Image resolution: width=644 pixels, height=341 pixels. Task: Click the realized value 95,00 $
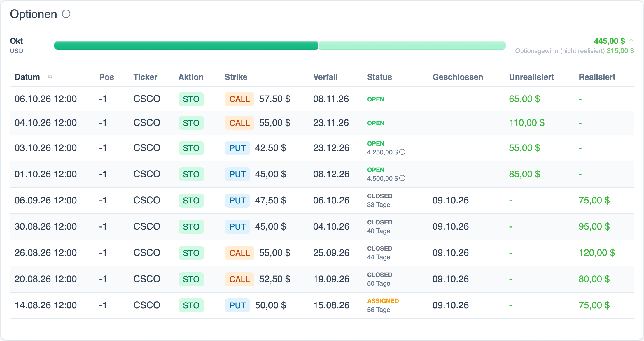coord(594,227)
